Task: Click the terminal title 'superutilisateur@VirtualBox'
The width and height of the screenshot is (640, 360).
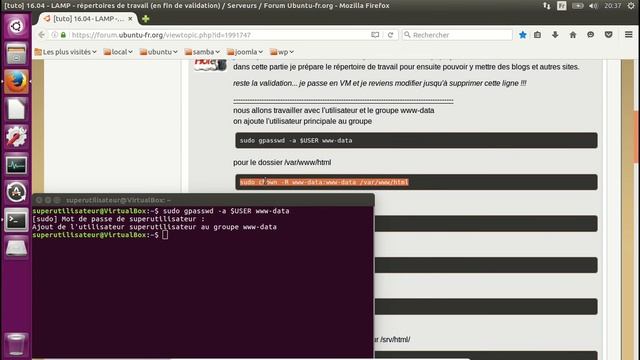Action: point(118,200)
